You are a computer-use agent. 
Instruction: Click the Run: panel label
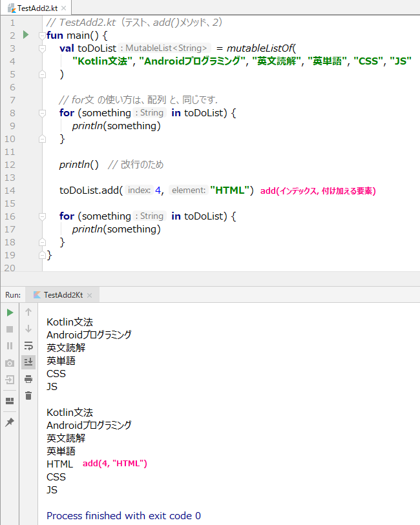(13, 295)
